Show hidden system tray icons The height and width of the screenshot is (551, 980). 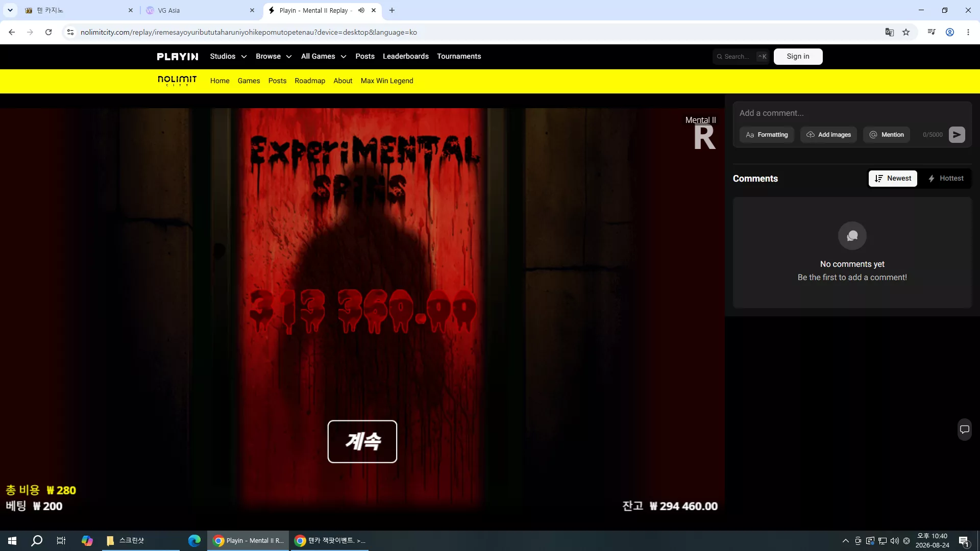click(x=846, y=541)
